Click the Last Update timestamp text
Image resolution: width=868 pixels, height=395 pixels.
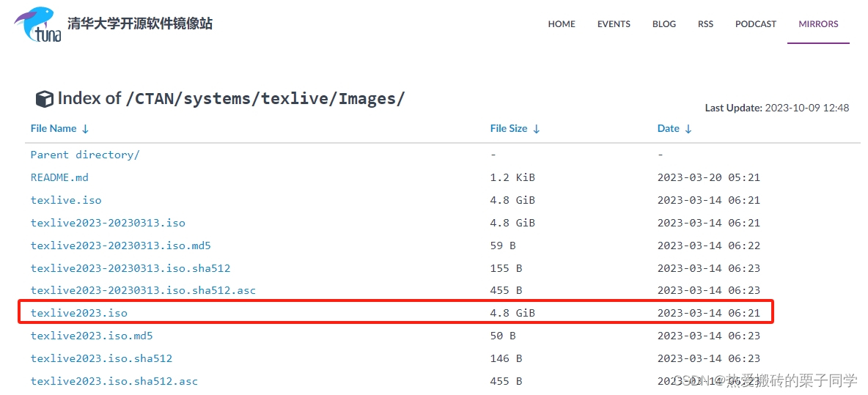click(776, 108)
